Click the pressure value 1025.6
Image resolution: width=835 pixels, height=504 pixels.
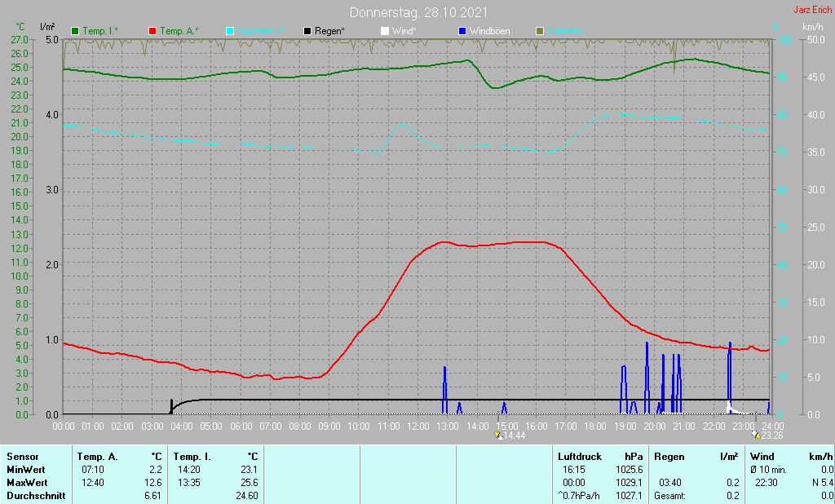coord(629,470)
